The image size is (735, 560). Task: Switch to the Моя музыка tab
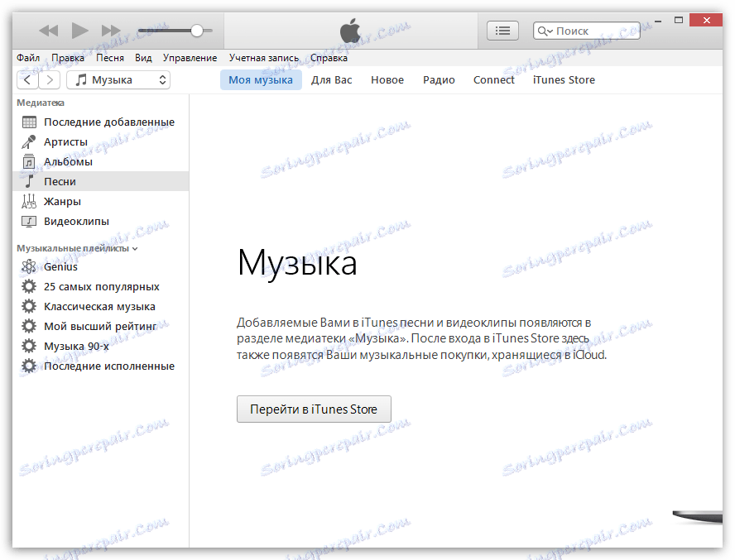coord(261,79)
